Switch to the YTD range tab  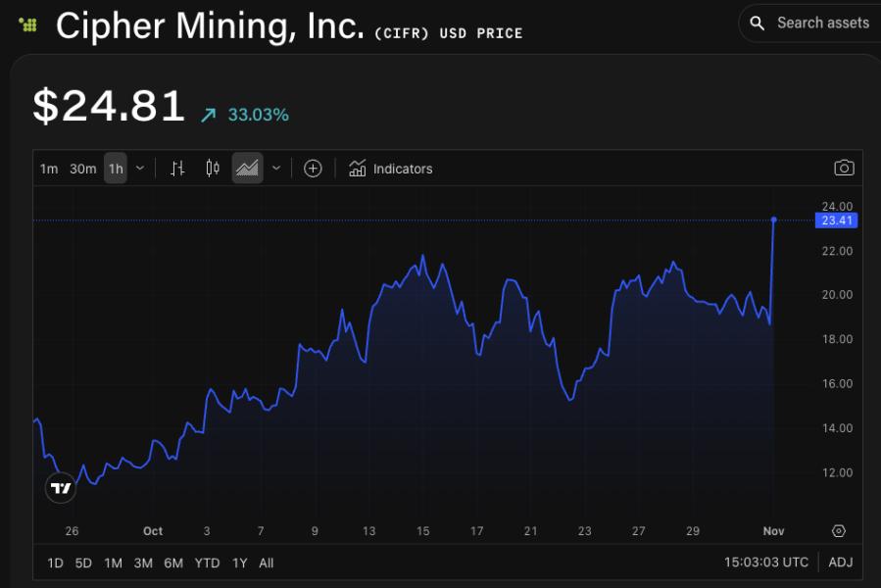click(208, 563)
